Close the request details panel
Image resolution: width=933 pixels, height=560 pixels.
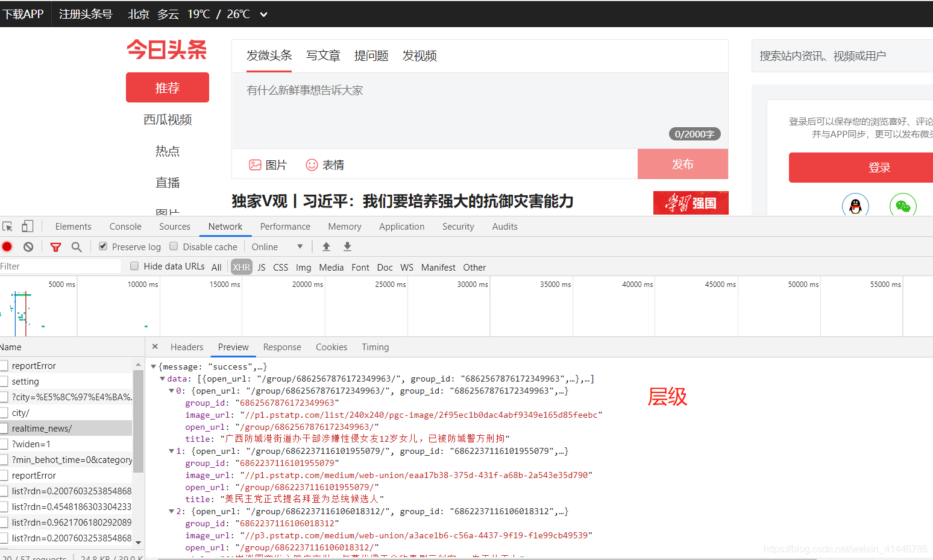tap(155, 347)
